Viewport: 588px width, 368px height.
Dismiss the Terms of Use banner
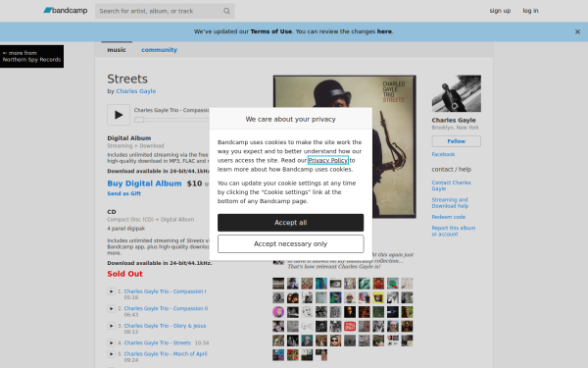coord(577,32)
